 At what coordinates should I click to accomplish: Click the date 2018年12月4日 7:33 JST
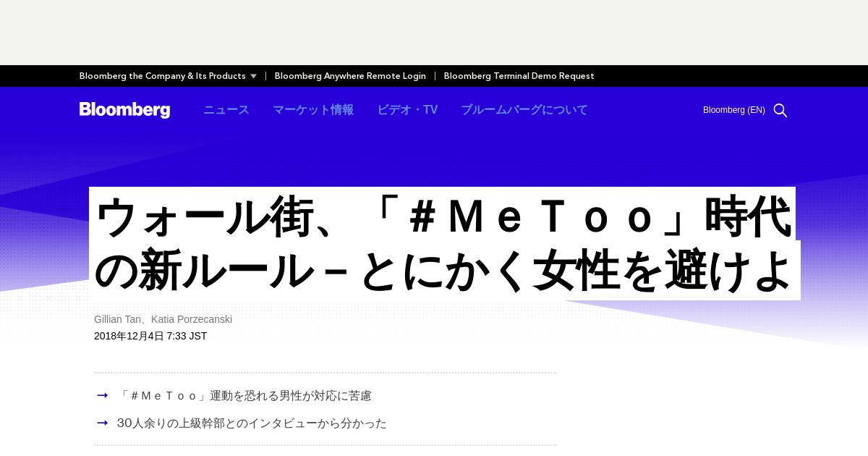coord(150,336)
